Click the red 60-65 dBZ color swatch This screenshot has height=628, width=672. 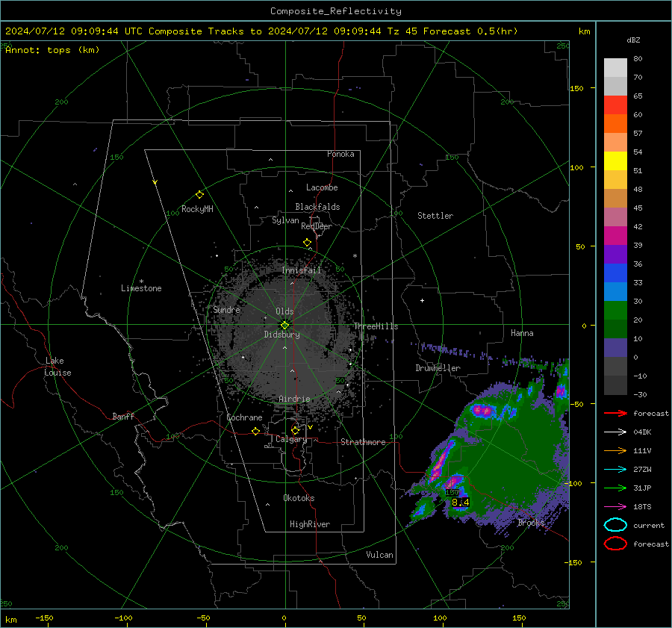pos(615,105)
